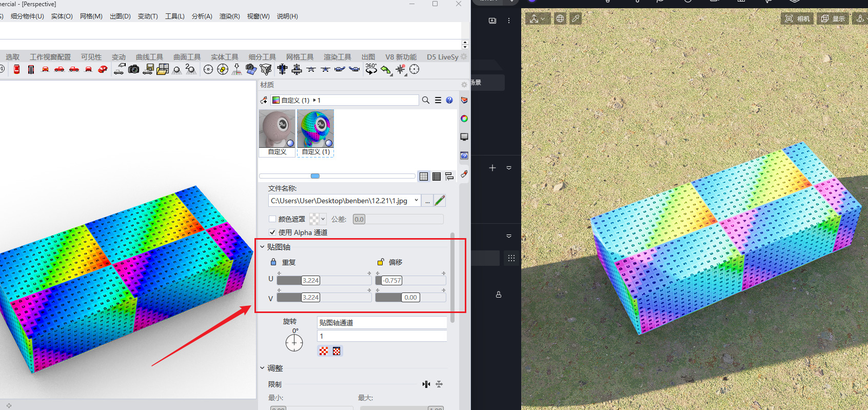This screenshot has height=410, width=868.
Task: Click the 相机 button in D5 viewport
Action: 797,18
